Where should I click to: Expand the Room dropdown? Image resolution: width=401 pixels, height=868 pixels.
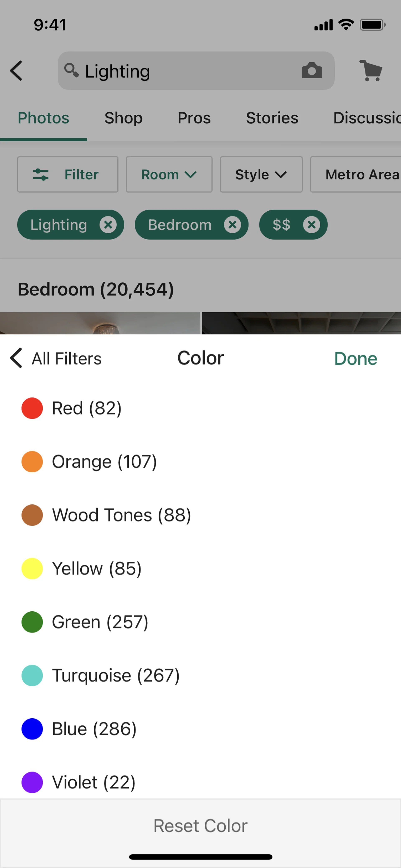click(x=169, y=175)
